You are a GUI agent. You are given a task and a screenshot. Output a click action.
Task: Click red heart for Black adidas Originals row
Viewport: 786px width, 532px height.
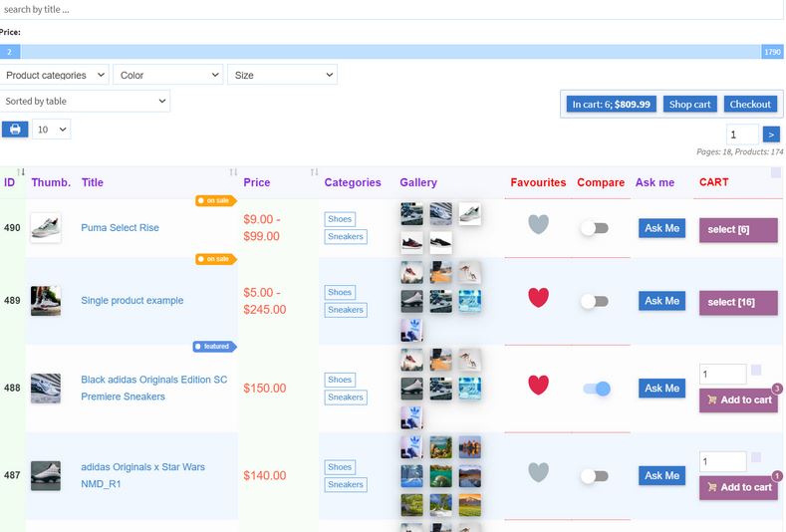coord(538,385)
